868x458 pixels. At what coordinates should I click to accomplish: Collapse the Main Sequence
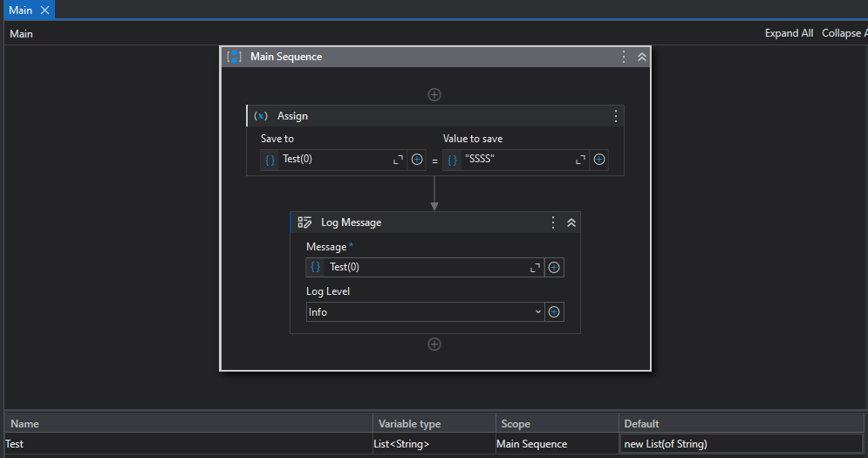pos(641,57)
